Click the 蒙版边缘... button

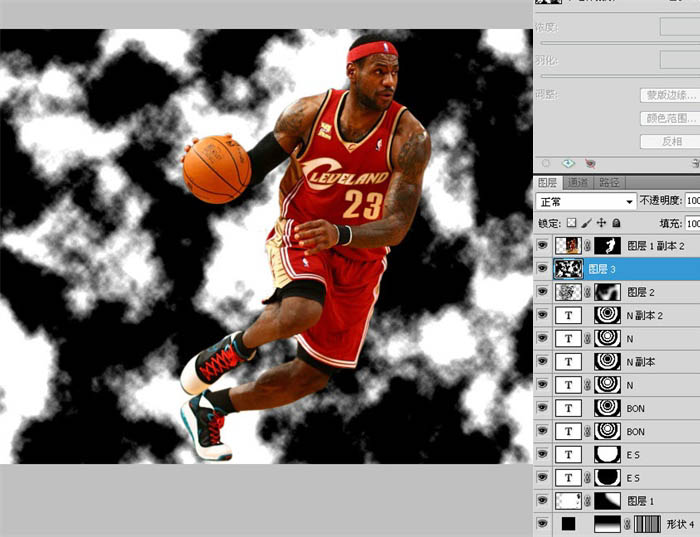pos(670,95)
